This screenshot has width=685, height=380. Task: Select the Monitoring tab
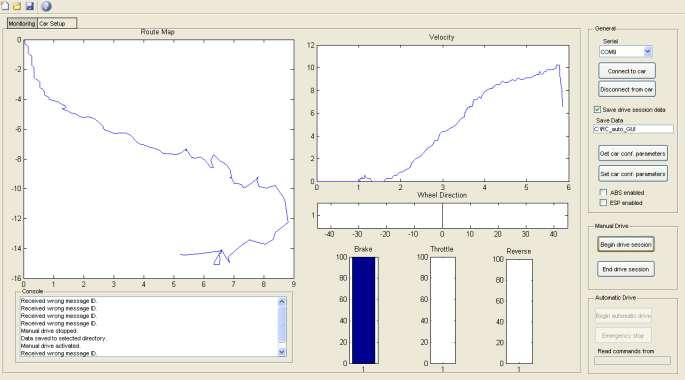(22, 24)
